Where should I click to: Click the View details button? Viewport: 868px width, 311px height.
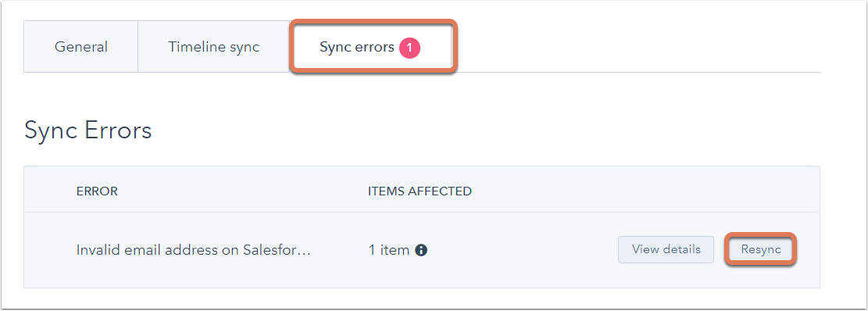click(666, 249)
